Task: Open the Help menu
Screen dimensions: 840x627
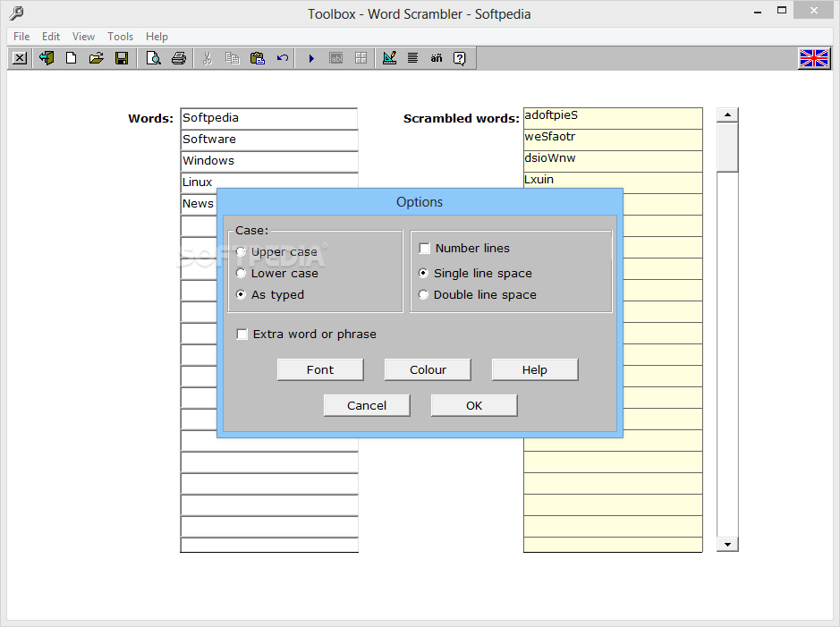Action: [x=157, y=37]
